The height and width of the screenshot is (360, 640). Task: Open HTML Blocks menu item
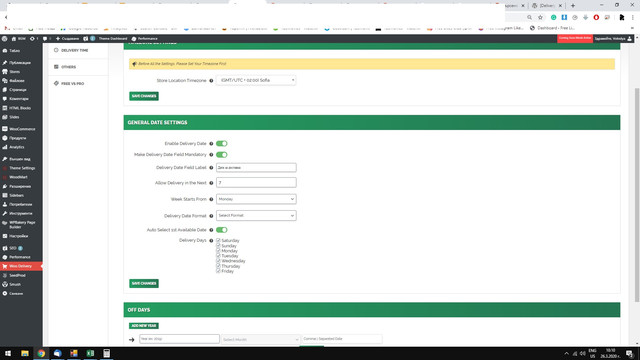(x=21, y=108)
